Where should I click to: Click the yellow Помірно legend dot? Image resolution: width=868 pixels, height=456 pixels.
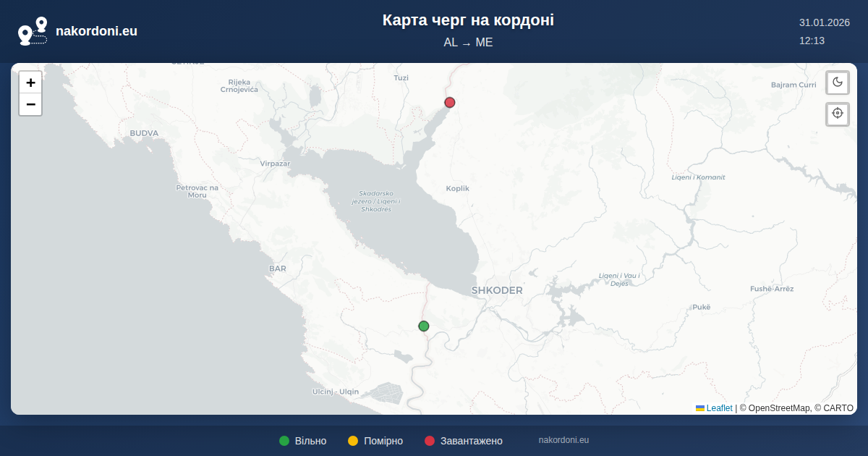click(353, 441)
